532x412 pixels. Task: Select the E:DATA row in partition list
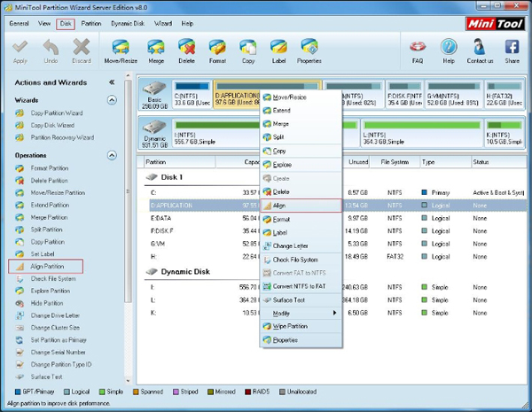[x=338, y=218]
